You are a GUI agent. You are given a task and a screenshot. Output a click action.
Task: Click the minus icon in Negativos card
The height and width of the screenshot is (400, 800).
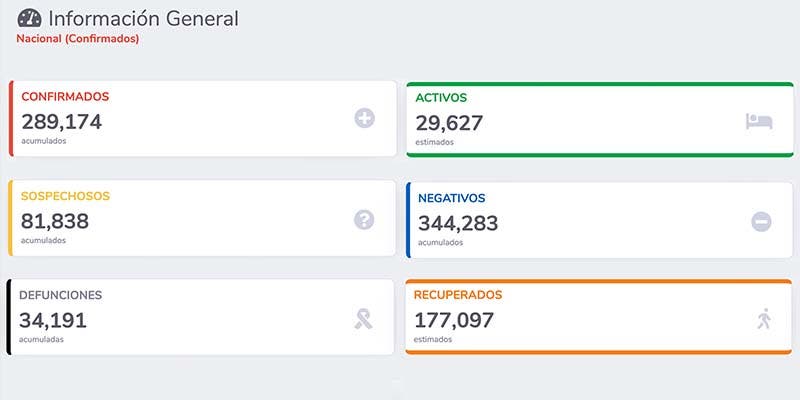pos(762,222)
